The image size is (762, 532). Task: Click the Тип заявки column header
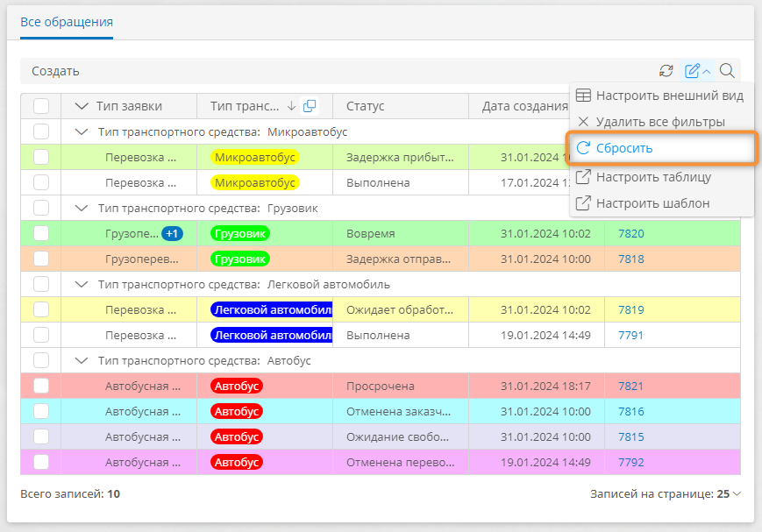pos(129,106)
